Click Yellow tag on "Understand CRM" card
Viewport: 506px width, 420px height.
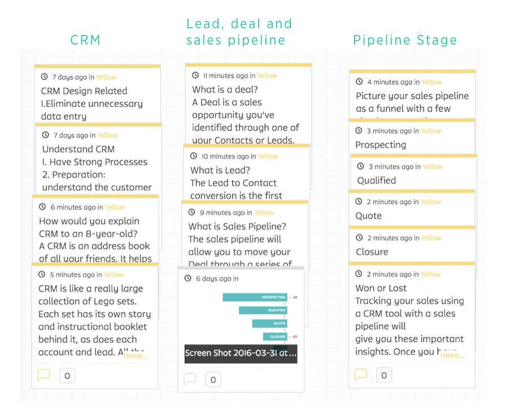[x=107, y=135]
